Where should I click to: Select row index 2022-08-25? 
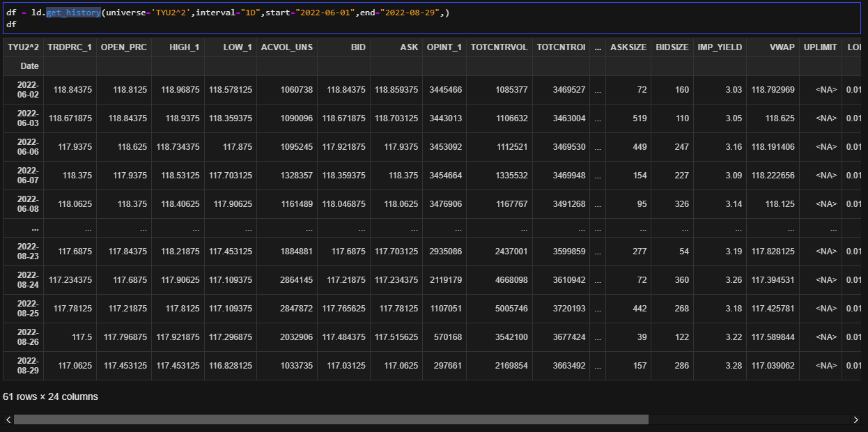(24, 309)
